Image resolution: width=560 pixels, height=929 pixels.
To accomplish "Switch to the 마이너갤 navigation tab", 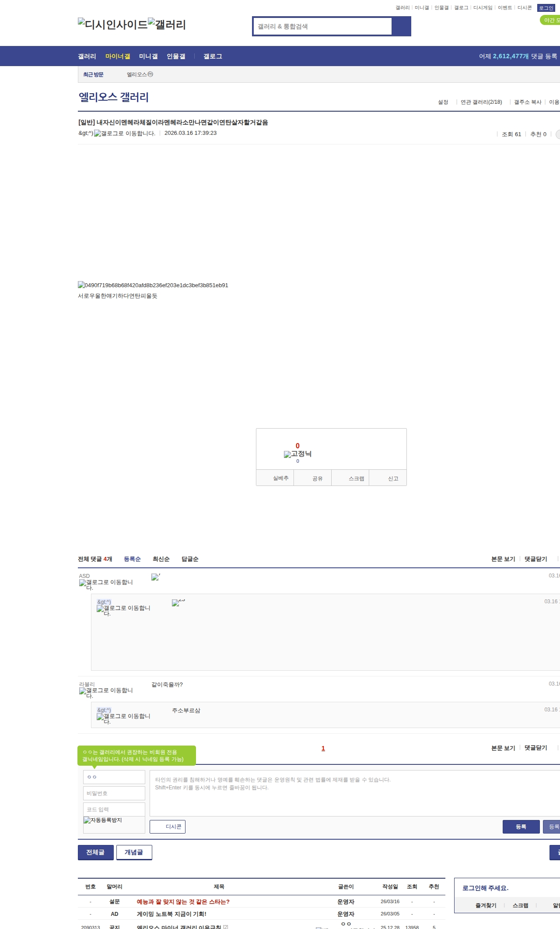I will pos(118,56).
